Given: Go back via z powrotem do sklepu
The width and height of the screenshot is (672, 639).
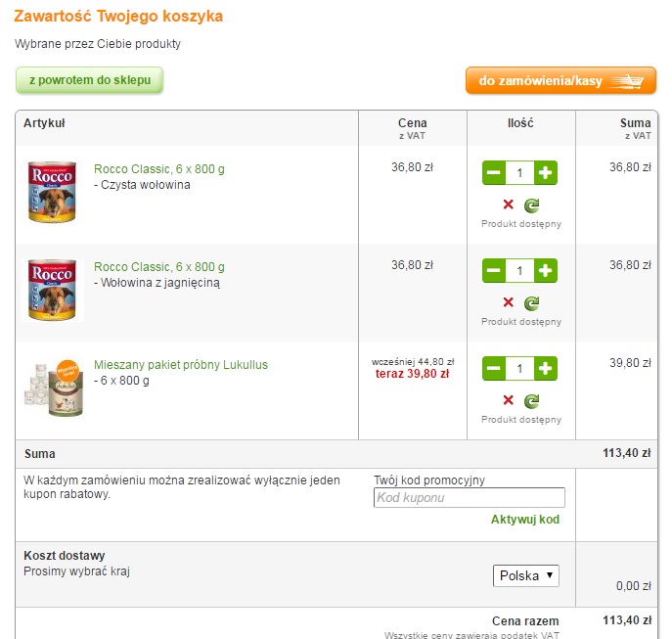Looking at the screenshot, I should coord(90,80).
